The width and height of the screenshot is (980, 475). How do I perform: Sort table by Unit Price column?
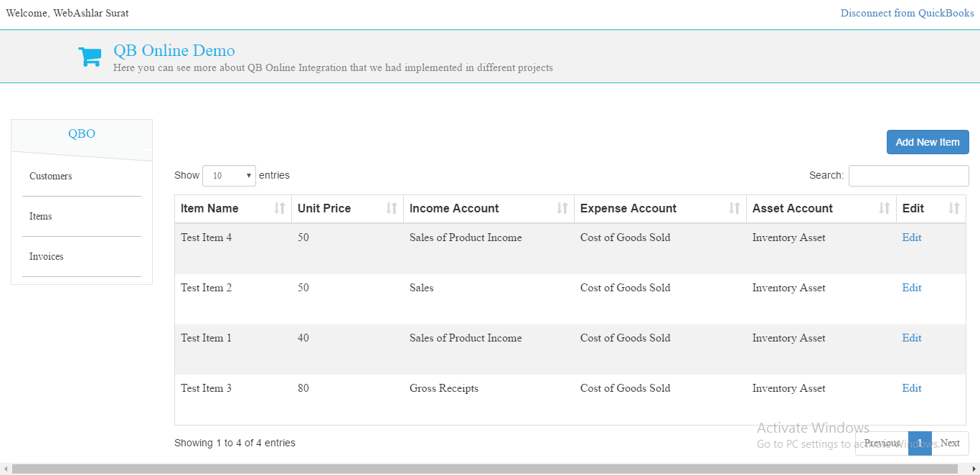click(x=347, y=209)
